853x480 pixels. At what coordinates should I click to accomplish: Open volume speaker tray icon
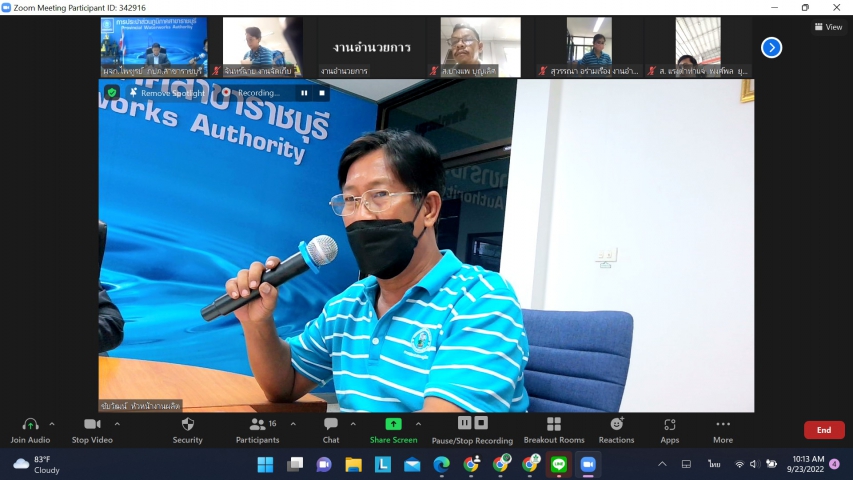click(x=754, y=464)
